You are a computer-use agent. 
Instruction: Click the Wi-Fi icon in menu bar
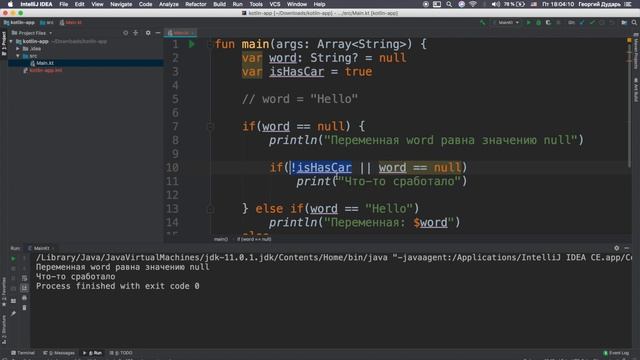point(473,4)
